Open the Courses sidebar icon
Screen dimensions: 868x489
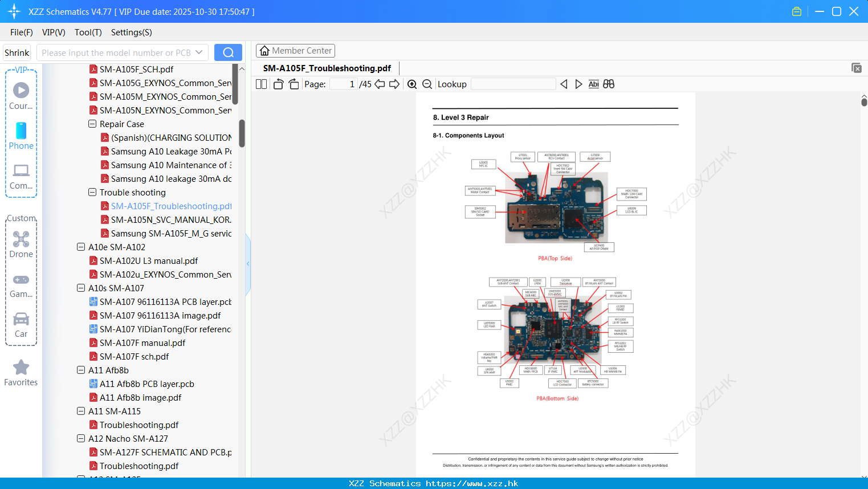(x=21, y=96)
